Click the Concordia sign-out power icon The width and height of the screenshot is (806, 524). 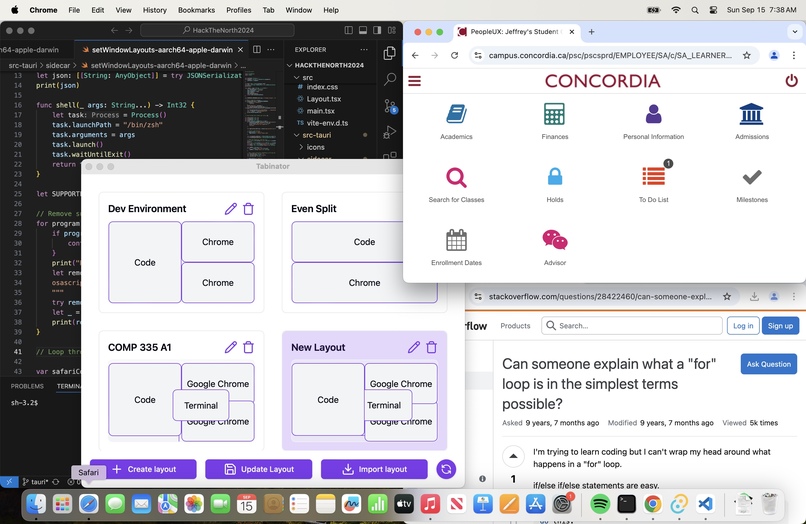pos(791,81)
